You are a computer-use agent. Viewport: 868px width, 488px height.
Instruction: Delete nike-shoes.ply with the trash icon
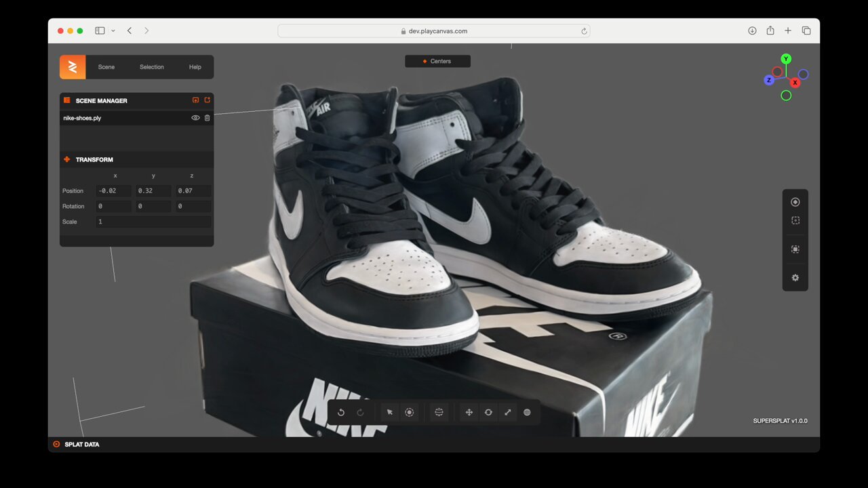(208, 118)
